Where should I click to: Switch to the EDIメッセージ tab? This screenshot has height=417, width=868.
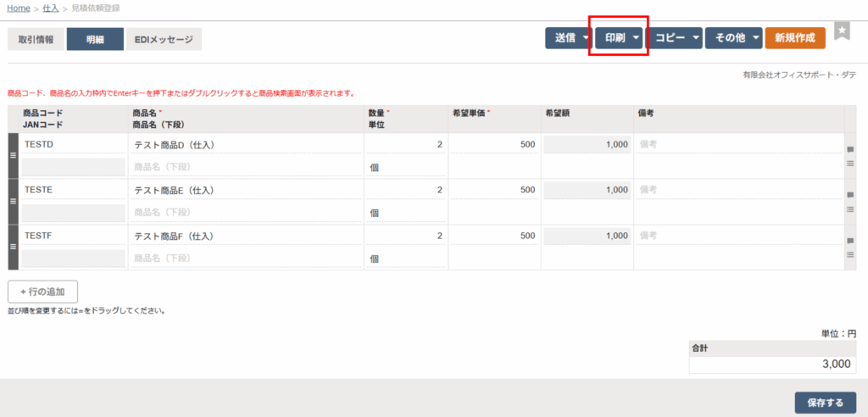[164, 40]
